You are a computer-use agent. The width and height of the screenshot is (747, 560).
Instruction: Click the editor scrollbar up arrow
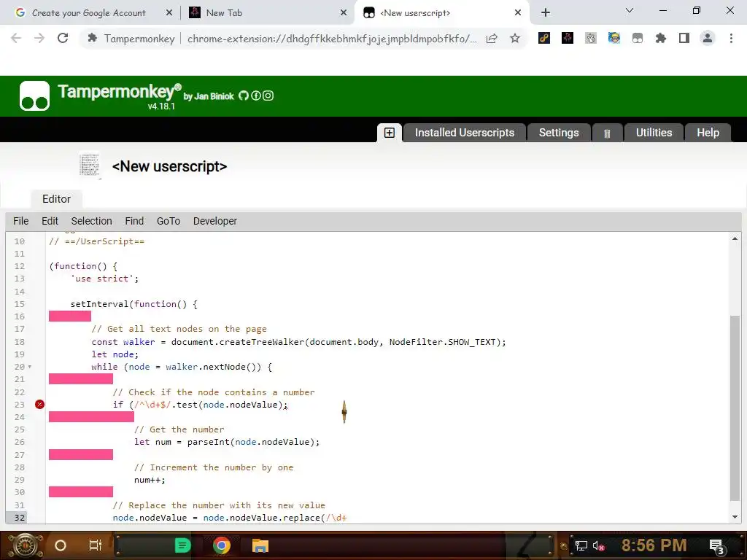click(x=735, y=238)
